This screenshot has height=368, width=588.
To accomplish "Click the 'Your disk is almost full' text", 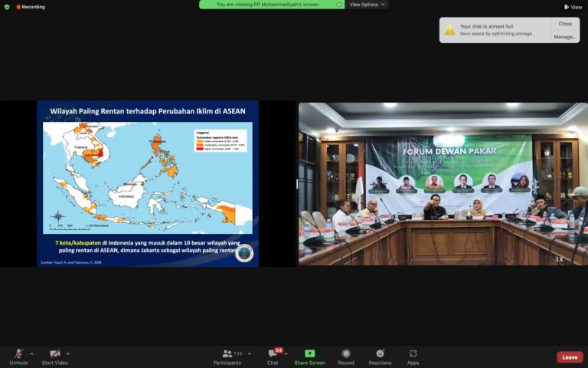I will point(486,26).
